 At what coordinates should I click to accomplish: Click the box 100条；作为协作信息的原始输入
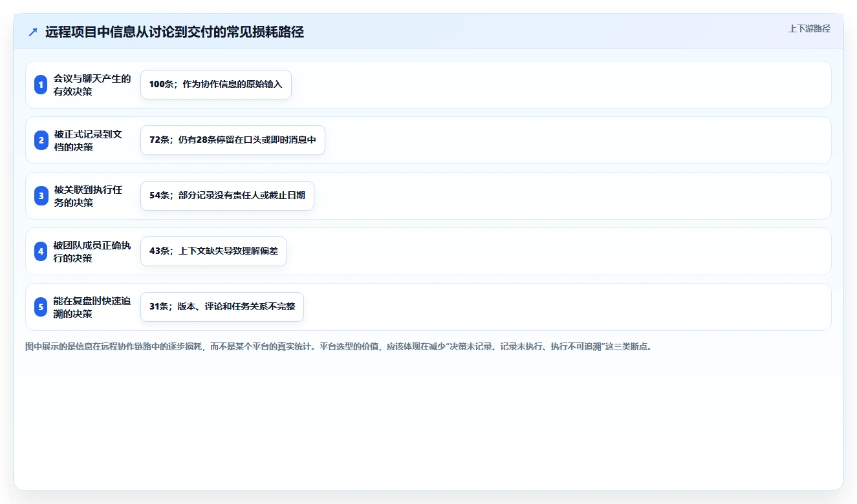[216, 85]
